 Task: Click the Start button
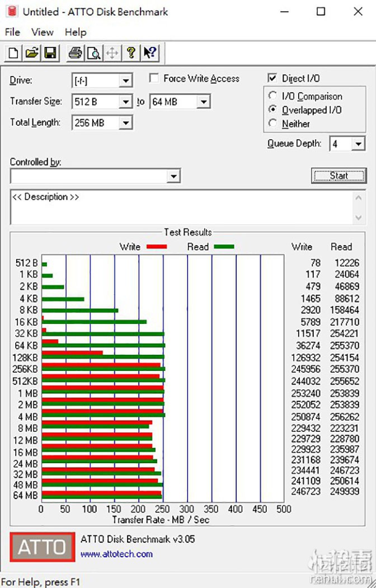click(x=339, y=176)
